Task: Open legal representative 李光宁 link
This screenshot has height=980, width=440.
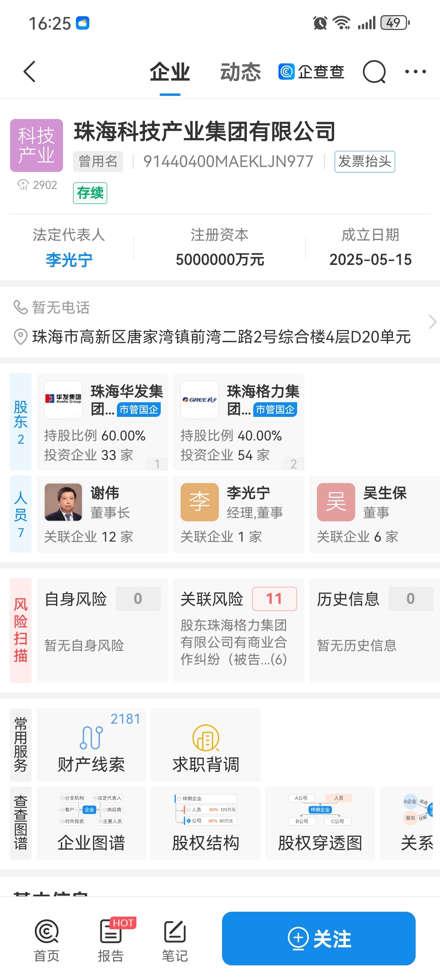Action: pos(69,260)
